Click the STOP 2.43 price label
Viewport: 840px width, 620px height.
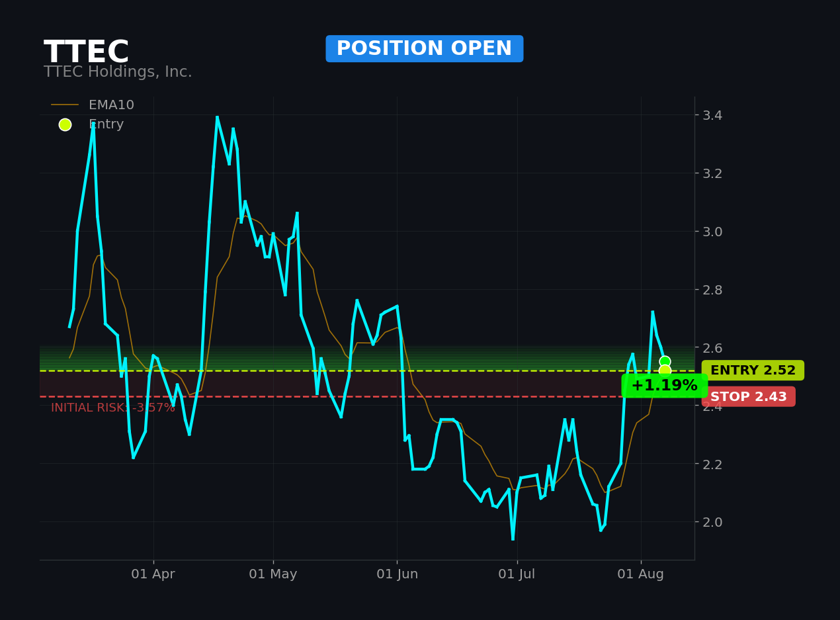point(748,397)
